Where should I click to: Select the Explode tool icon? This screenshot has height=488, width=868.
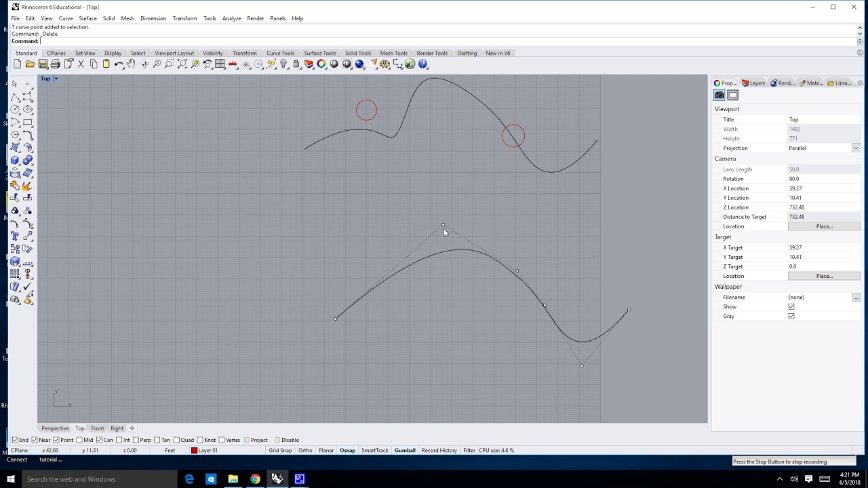coord(28,185)
